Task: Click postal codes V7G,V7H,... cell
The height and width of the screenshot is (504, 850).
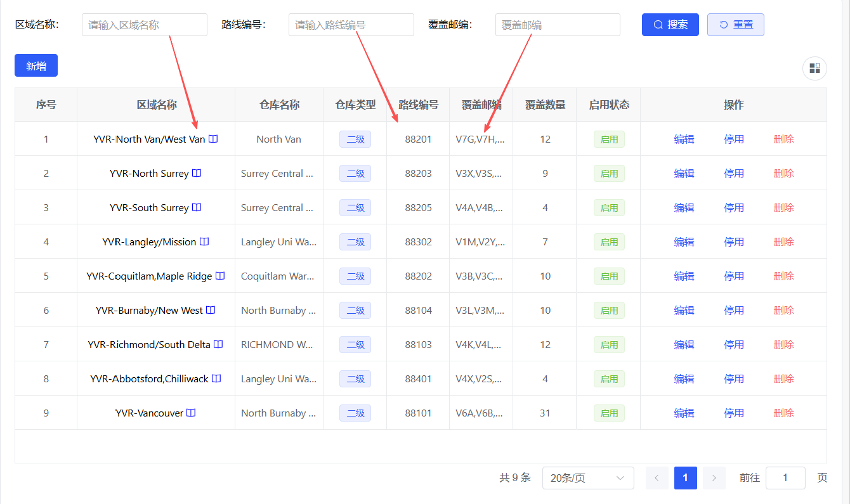Action: coord(481,139)
